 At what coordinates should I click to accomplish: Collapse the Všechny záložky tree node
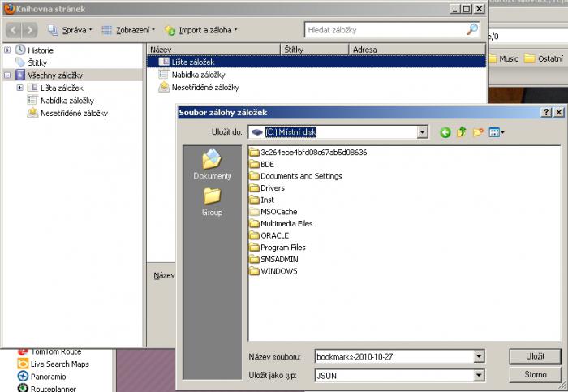pos(7,75)
